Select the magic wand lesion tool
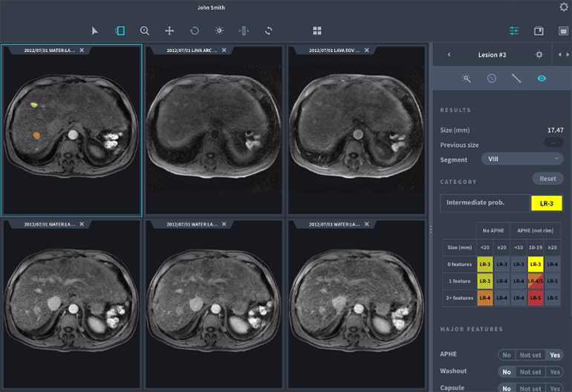Viewport: 572px width, 392px height. (x=467, y=78)
